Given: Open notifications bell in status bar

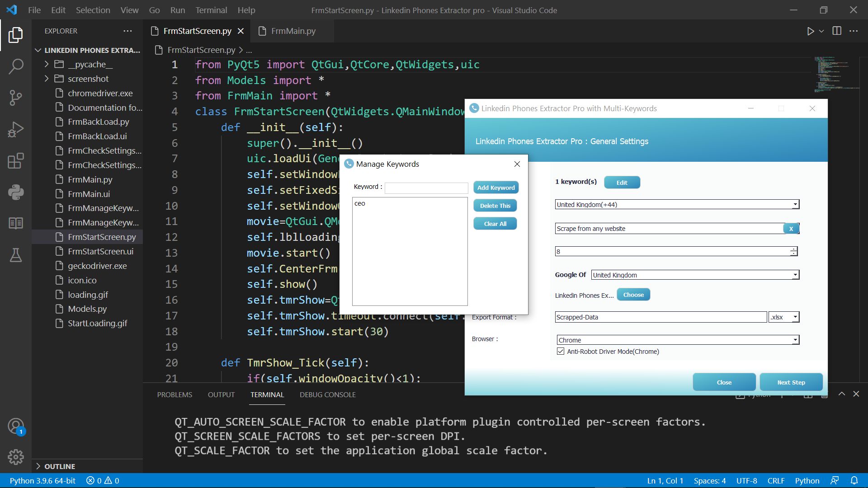Looking at the screenshot, I should click(854, 480).
